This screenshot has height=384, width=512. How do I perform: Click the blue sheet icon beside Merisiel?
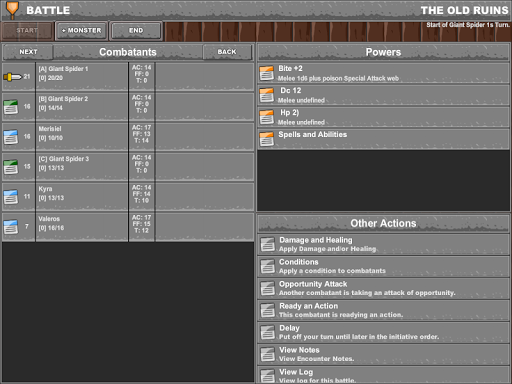(x=11, y=137)
